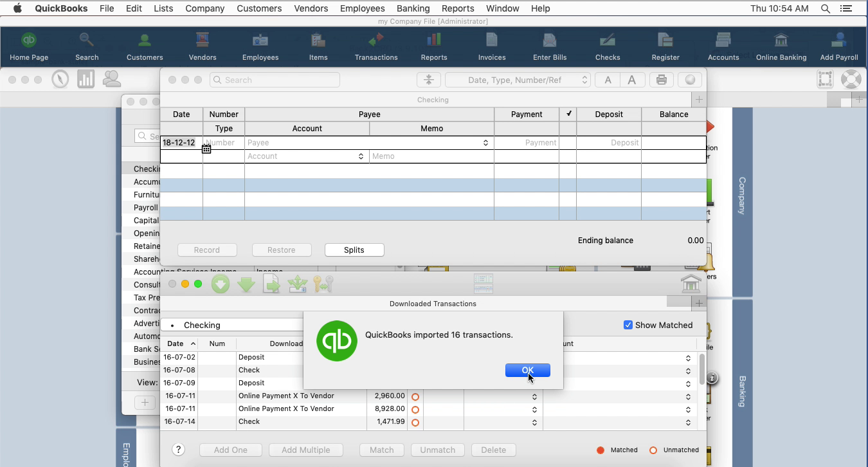This screenshot has width=868, height=467.
Task: Open the Apple menu
Action: [x=17, y=8]
